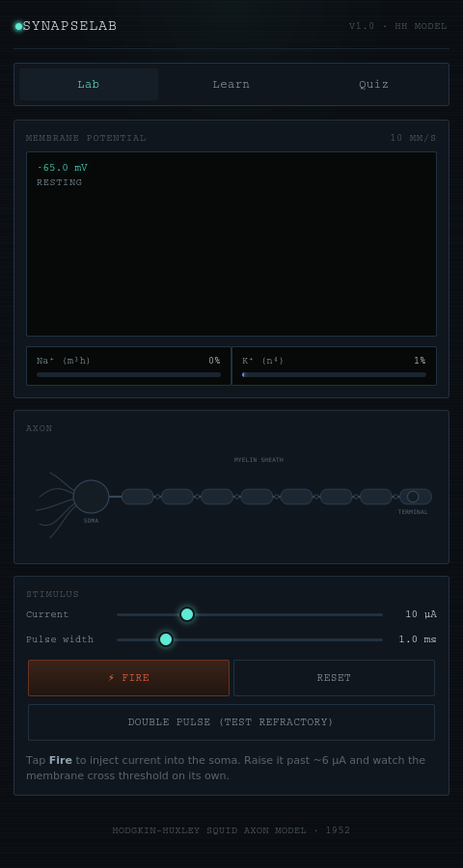
Task: Open the Quiz tab
Action: click(x=374, y=84)
